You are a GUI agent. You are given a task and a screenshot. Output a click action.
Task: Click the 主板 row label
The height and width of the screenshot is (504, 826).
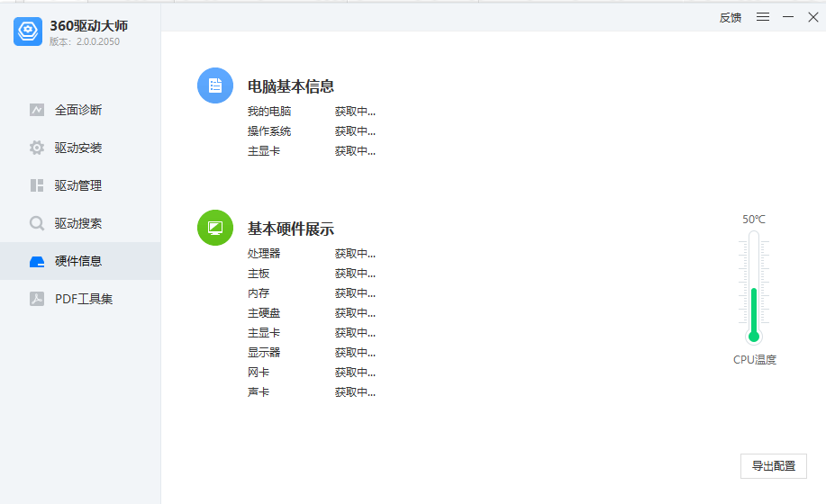coord(259,274)
